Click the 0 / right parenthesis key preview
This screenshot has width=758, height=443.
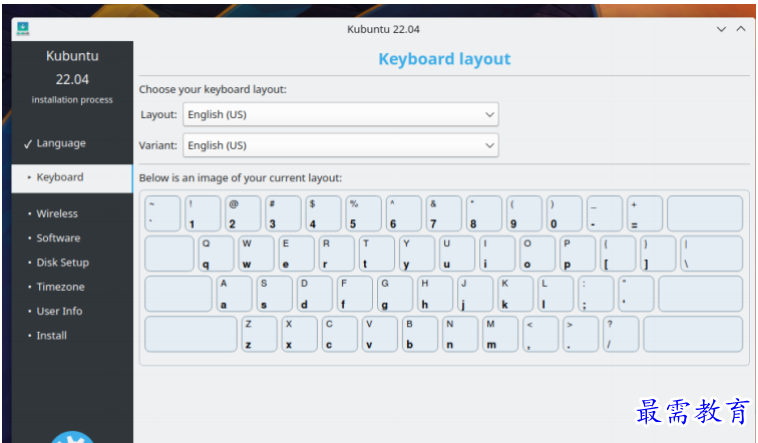click(x=564, y=213)
